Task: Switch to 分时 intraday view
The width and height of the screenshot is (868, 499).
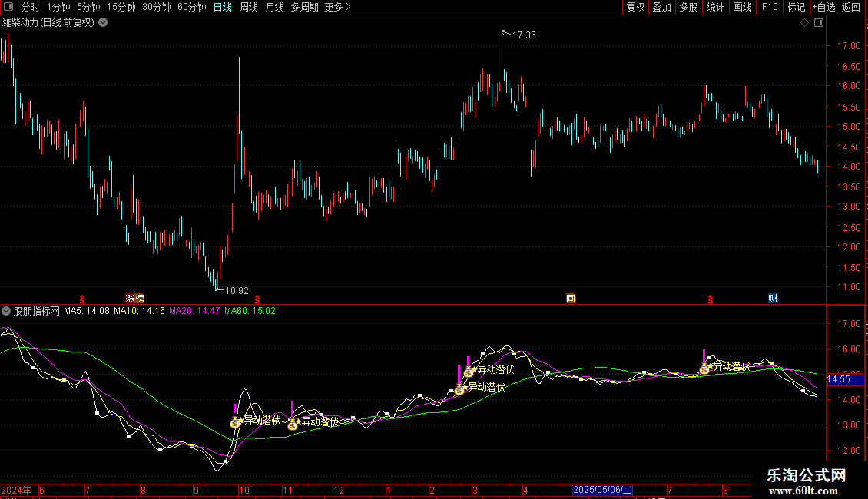Action: coord(31,7)
